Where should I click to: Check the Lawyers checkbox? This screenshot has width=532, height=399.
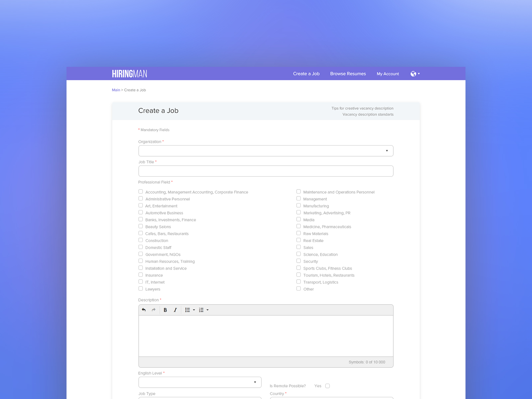[x=141, y=289]
